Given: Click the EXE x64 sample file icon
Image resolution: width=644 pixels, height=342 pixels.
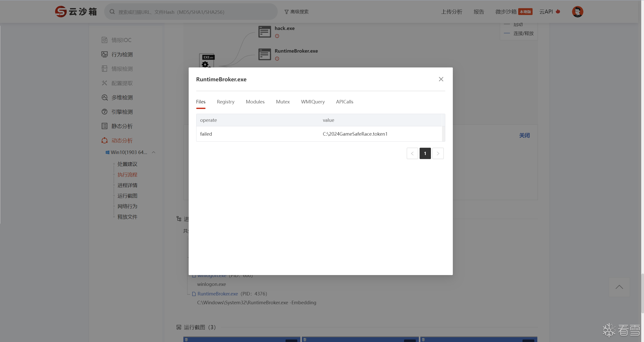Looking at the screenshot, I should (207, 61).
